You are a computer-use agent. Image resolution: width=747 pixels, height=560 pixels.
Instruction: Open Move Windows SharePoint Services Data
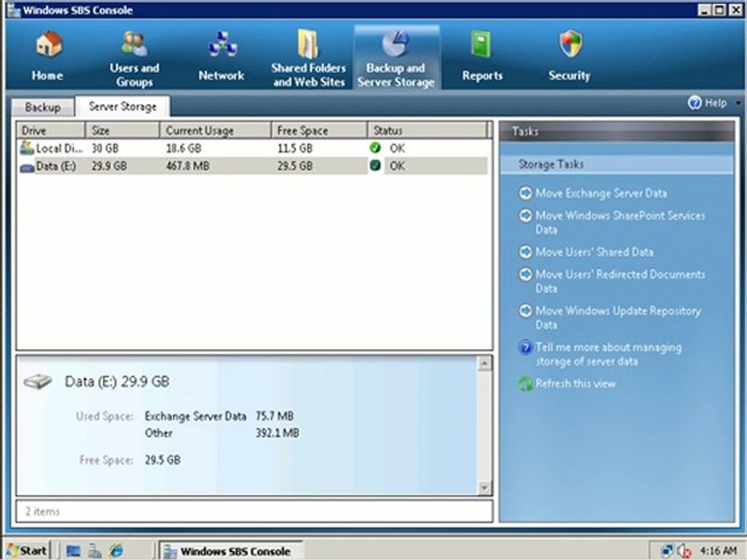pyautogui.click(x=620, y=222)
